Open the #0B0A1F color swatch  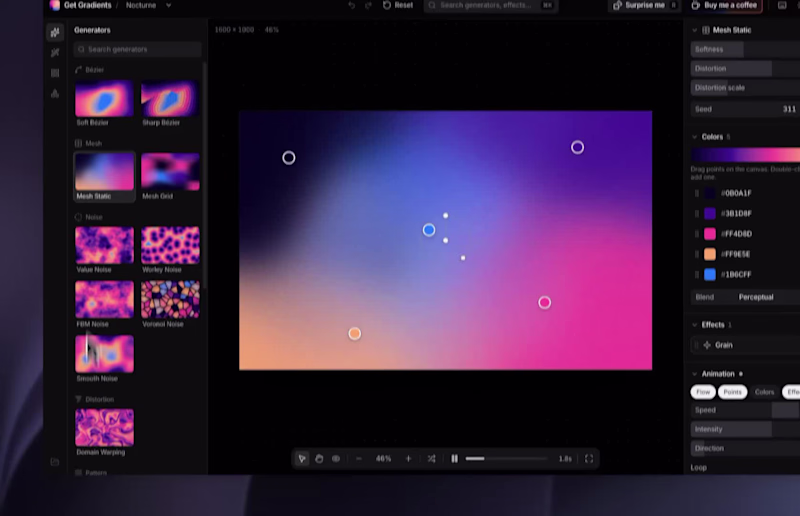click(710, 193)
